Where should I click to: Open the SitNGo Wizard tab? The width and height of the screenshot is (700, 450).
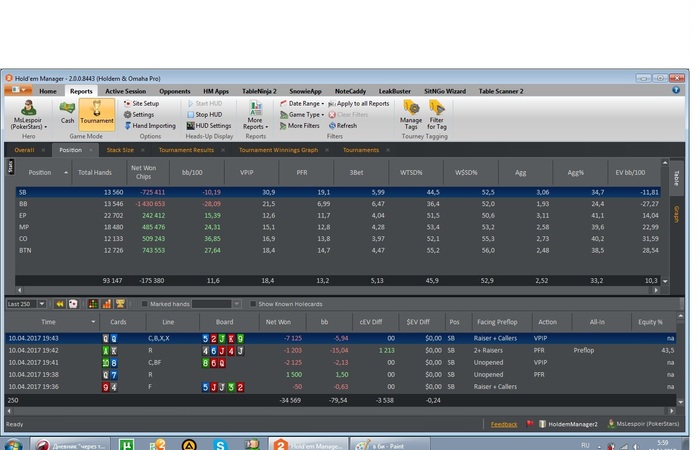pos(445,91)
